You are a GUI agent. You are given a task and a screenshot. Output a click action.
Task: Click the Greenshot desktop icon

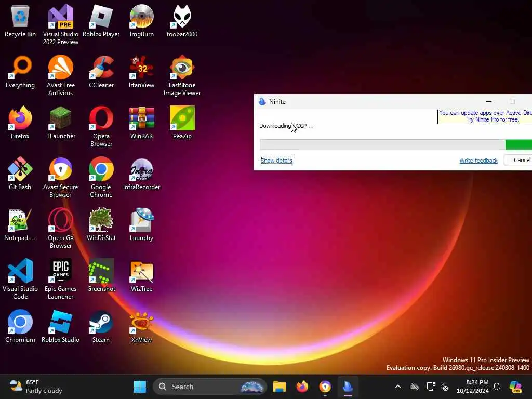point(101,275)
